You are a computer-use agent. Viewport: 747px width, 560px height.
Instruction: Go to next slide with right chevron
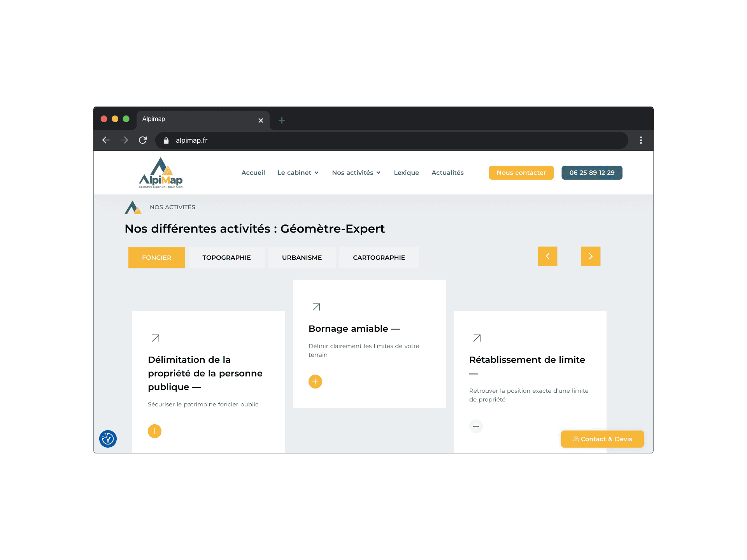590,256
